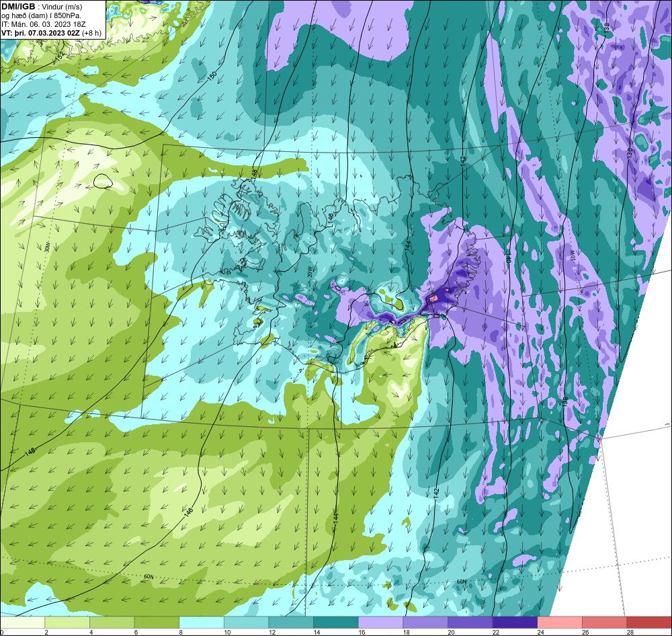Image resolution: width=672 pixels, height=636 pixels.
Task: Click the 152 contour label
Action: [x=60, y=56]
